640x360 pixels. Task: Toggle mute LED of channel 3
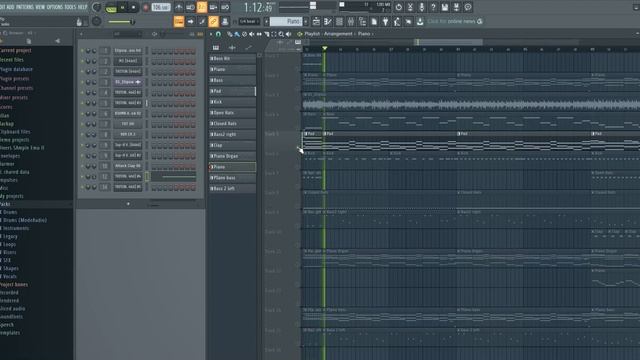pyautogui.click(x=82, y=82)
